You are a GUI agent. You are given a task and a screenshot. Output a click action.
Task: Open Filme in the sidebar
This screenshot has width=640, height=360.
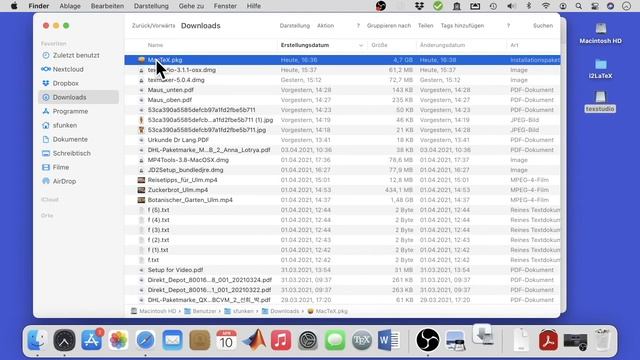coord(56,167)
